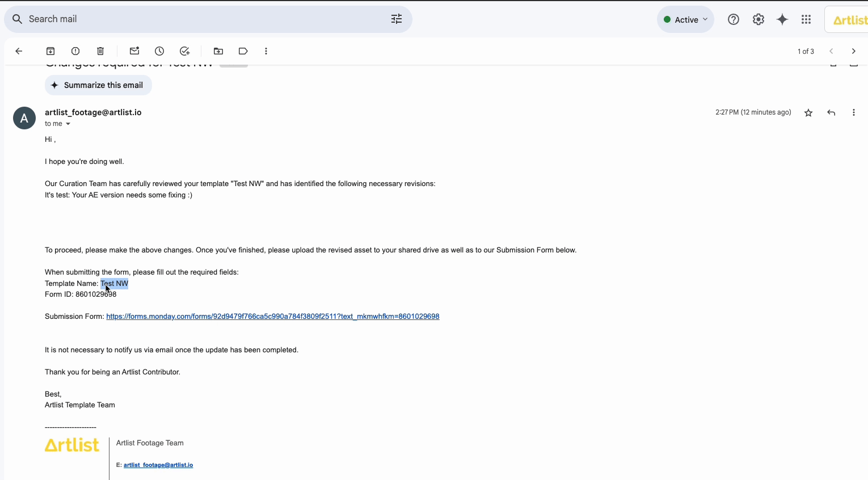Screen dimensions: 868x480
Task: Open the Labels icon
Action: [243, 51]
